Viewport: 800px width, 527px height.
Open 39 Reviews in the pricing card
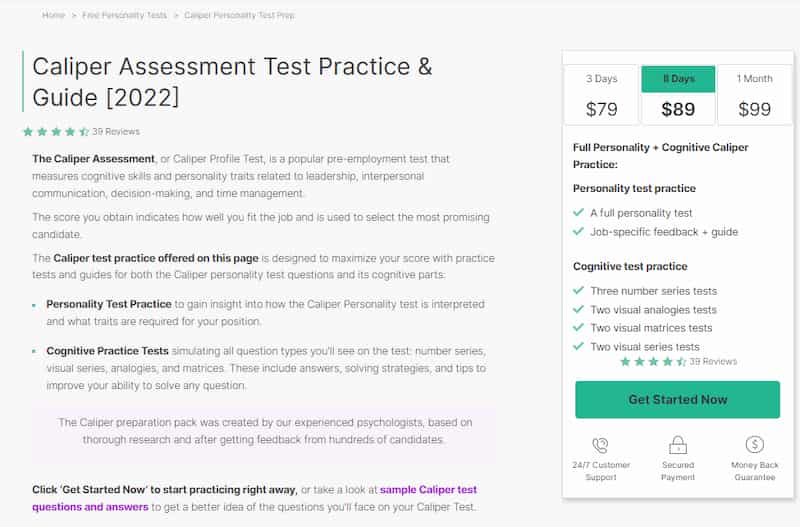[713, 361]
